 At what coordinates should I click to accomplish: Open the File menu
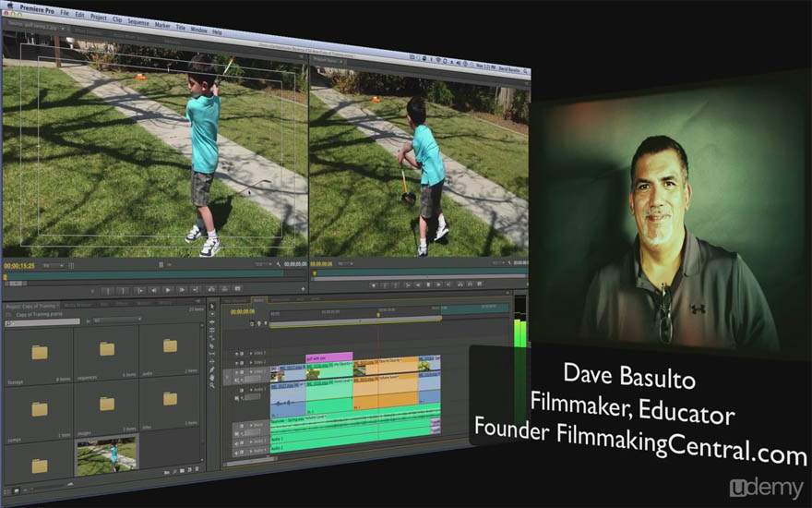coord(65,12)
